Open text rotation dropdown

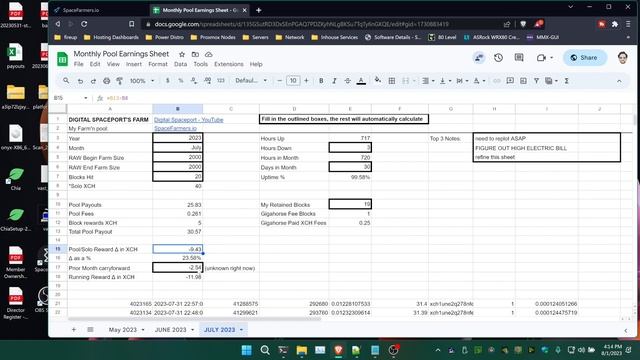coord(479,81)
